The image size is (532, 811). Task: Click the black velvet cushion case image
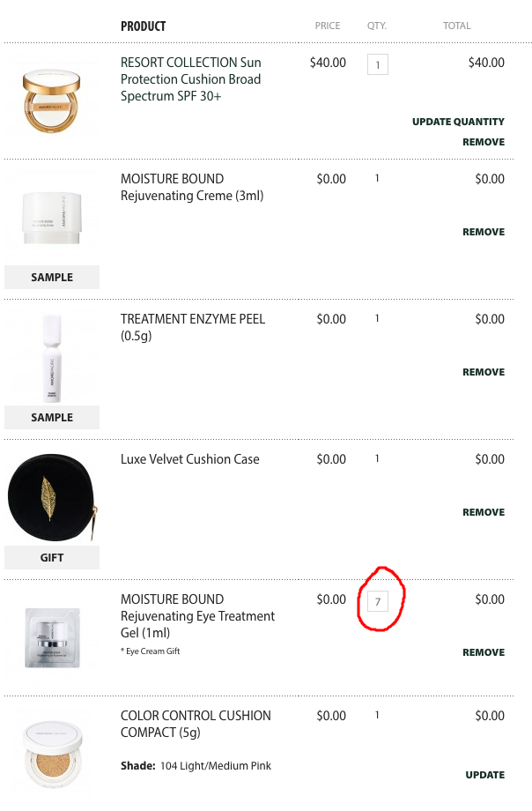(x=52, y=497)
